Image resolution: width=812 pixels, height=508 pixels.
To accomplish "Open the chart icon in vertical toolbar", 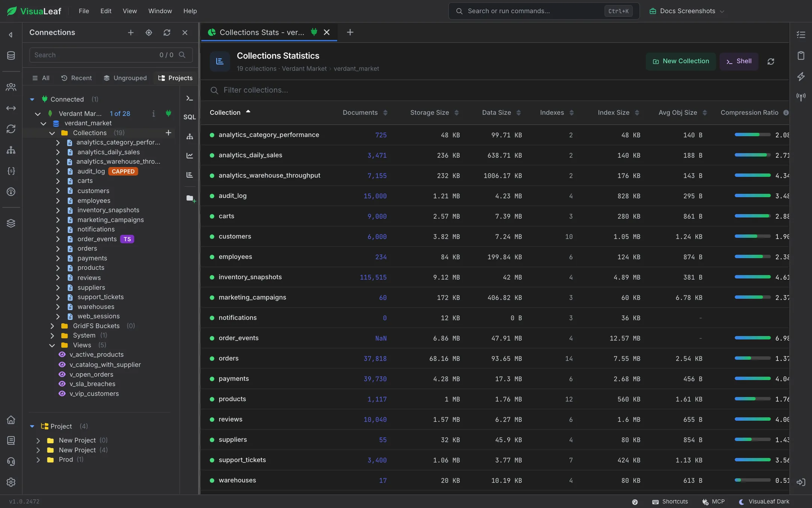I will (x=189, y=155).
